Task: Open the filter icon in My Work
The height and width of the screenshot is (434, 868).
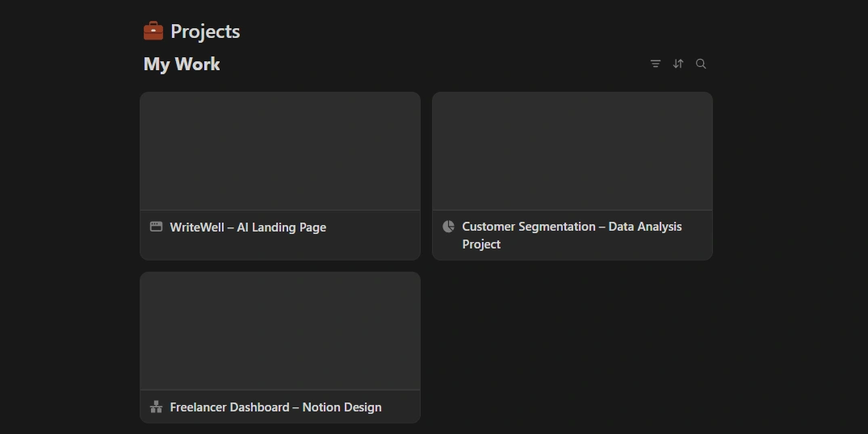Action: 656,64
